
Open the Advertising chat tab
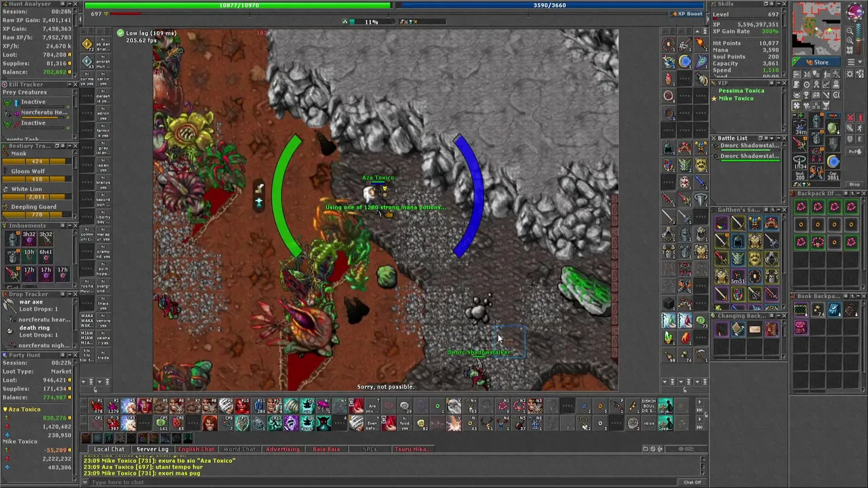click(x=282, y=449)
